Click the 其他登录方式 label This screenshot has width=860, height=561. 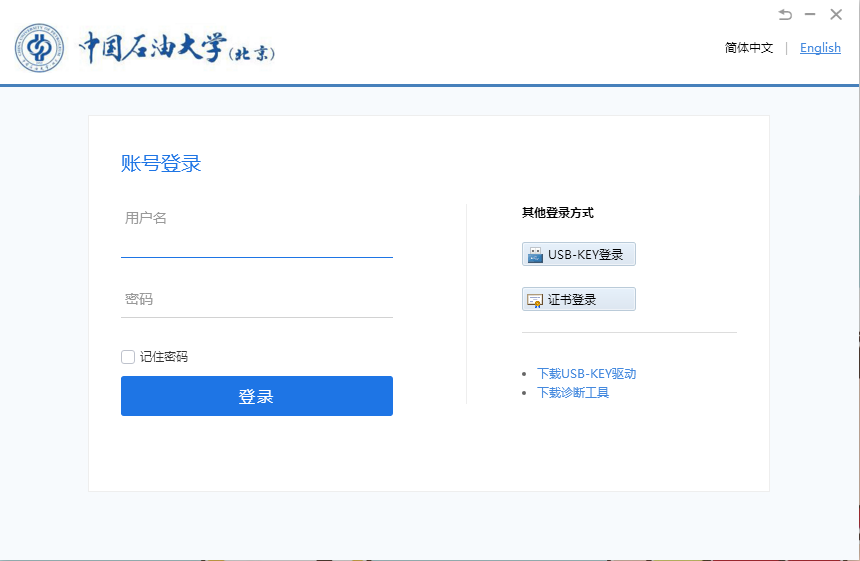click(x=557, y=213)
